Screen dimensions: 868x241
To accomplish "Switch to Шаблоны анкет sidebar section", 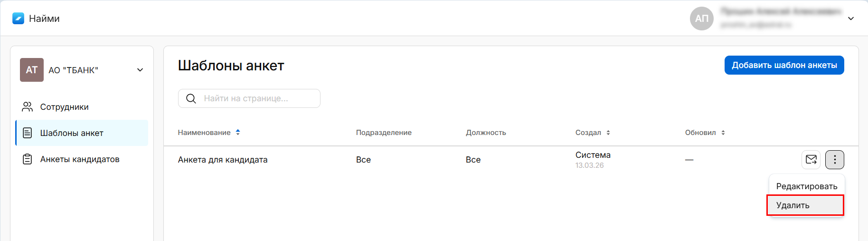I will pos(72,133).
